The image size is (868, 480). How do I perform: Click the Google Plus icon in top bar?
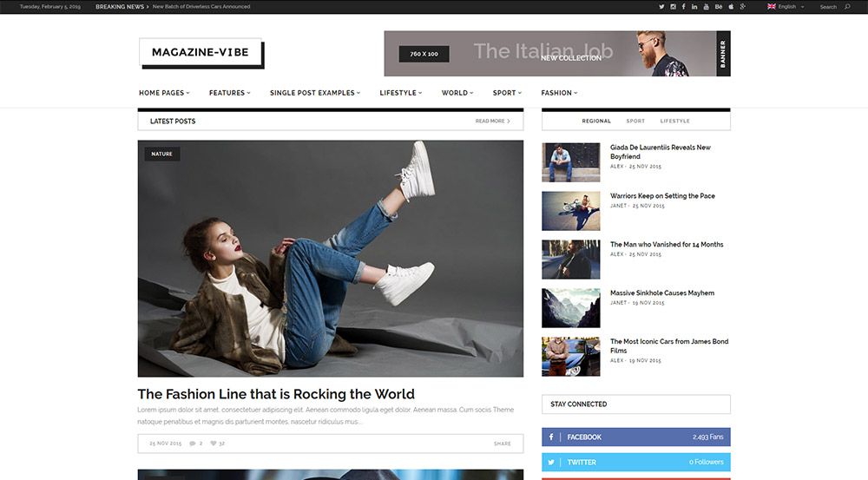pyautogui.click(x=743, y=6)
